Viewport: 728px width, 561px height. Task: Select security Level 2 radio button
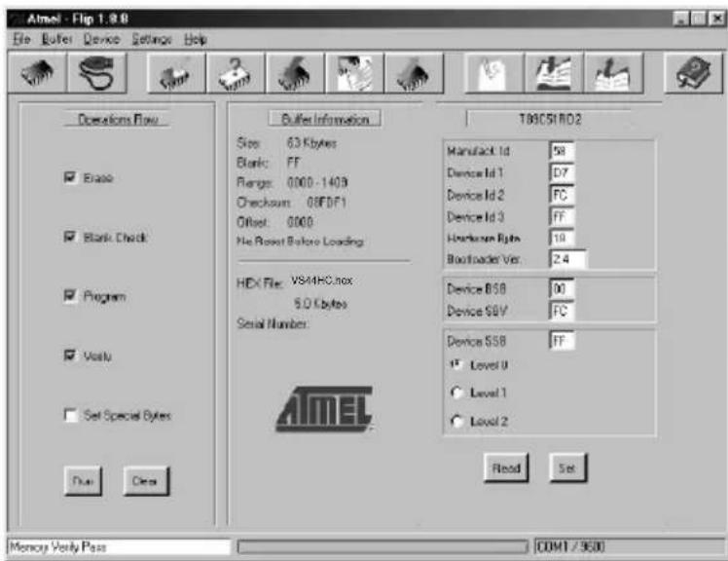(x=456, y=421)
